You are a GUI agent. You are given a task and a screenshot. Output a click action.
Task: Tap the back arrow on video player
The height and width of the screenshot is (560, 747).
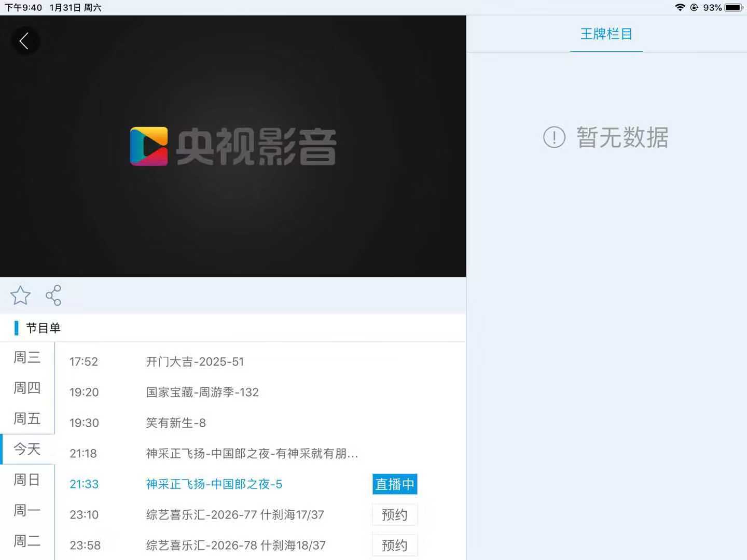(x=24, y=41)
